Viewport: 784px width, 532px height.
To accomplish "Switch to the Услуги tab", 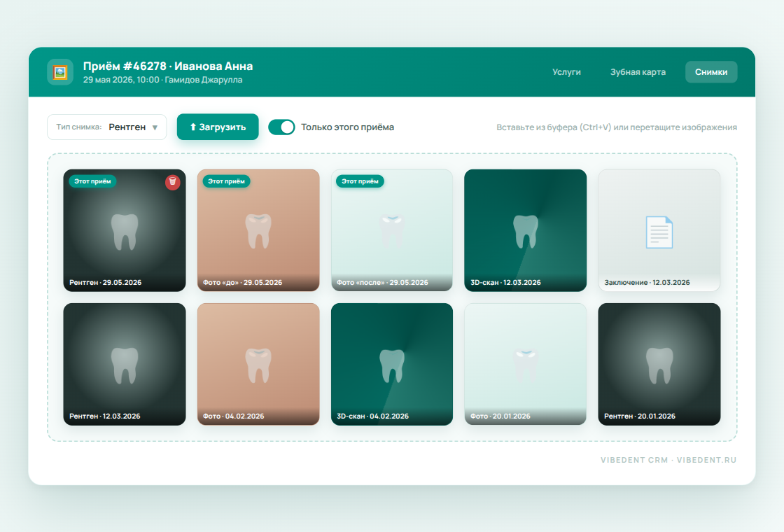I will coord(566,72).
